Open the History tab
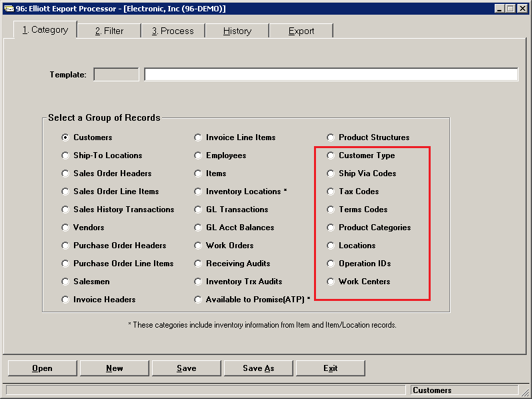This screenshot has width=532, height=399. pyautogui.click(x=237, y=31)
